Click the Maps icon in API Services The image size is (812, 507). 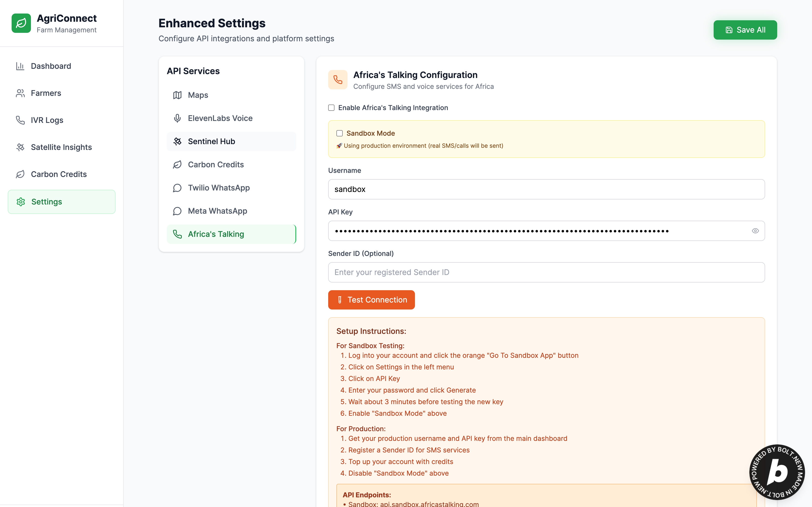177,95
